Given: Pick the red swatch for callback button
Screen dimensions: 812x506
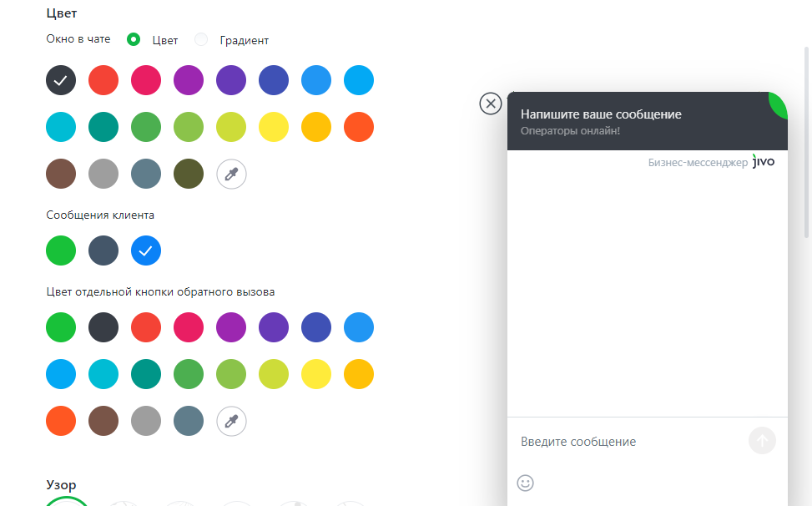Looking at the screenshot, I should pyautogui.click(x=146, y=327).
